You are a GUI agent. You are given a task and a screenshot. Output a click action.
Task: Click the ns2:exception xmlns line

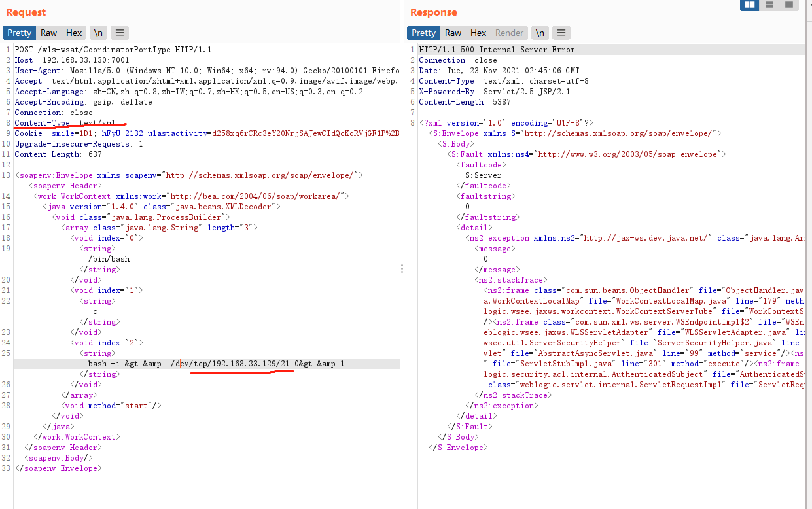click(635, 238)
